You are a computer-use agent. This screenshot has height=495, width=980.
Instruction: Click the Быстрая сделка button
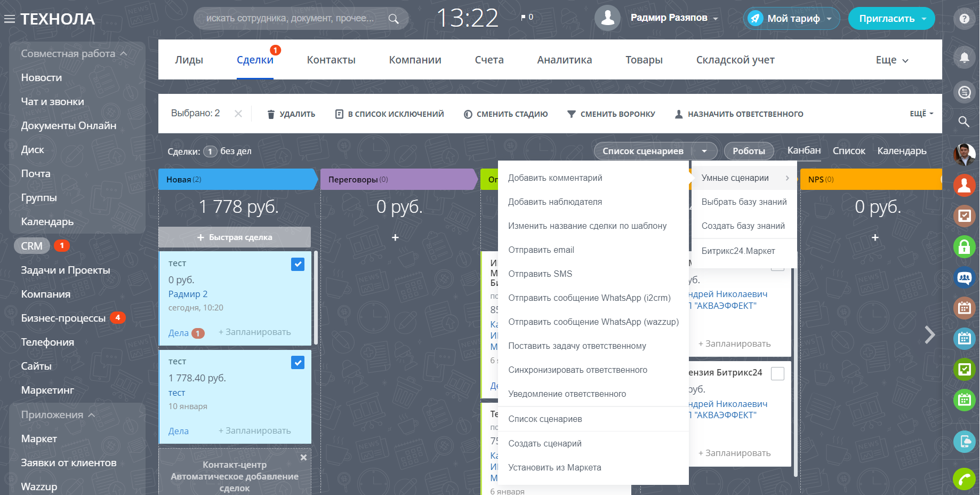tap(235, 237)
